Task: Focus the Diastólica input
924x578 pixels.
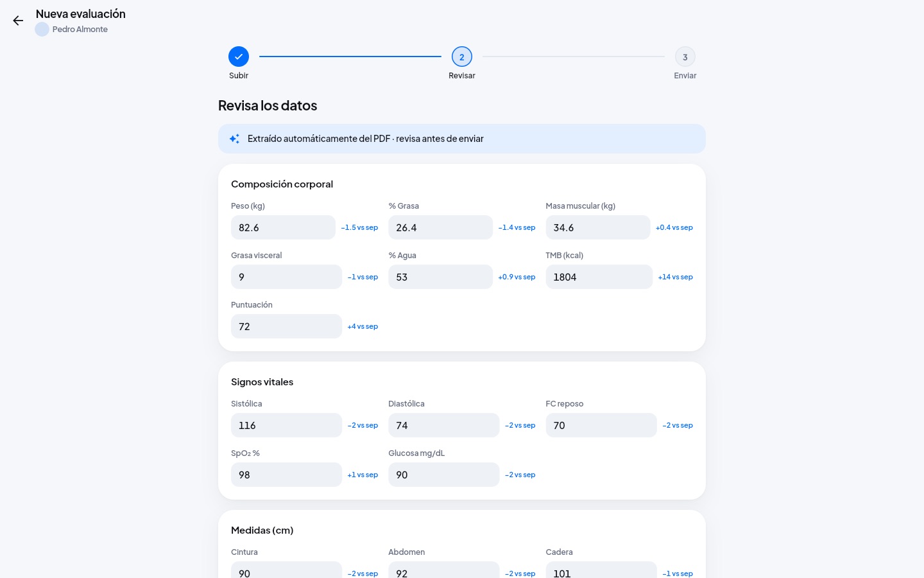Action: [443, 425]
